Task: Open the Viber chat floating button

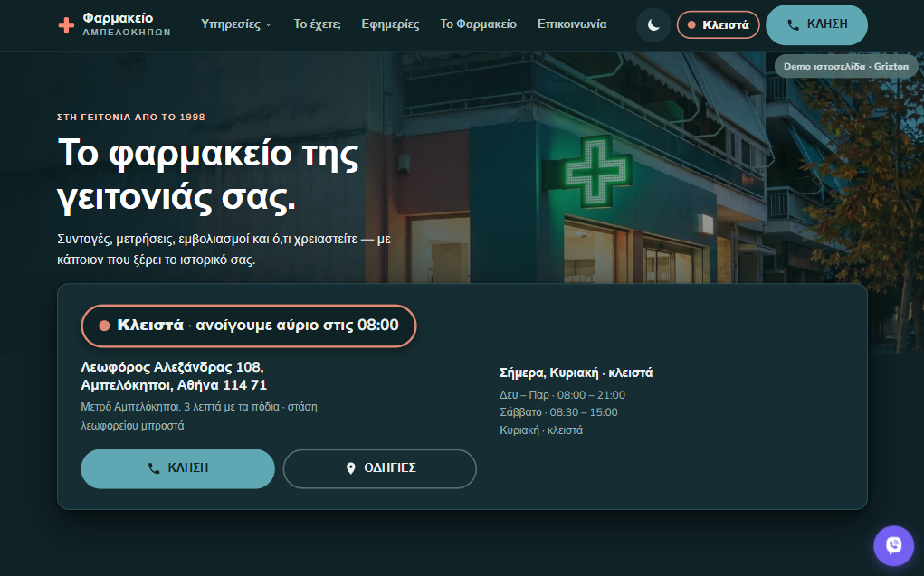Action: pyautogui.click(x=893, y=545)
